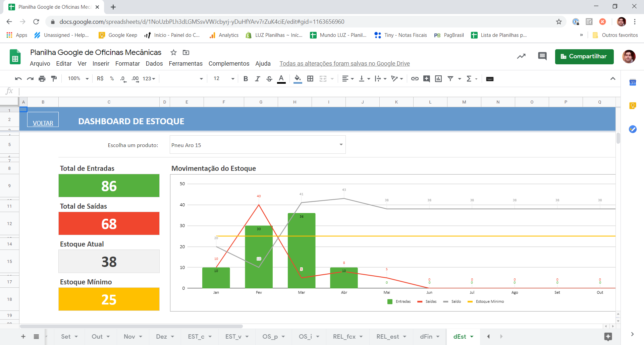Click the paint format roller icon
This screenshot has height=345, width=644.
(x=54, y=79)
